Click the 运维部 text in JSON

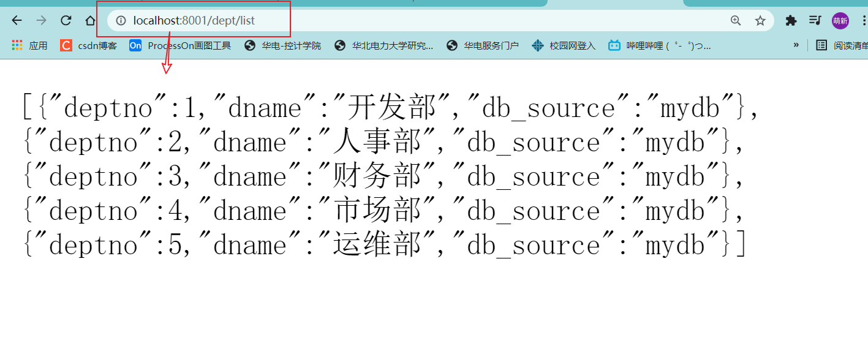point(376,245)
